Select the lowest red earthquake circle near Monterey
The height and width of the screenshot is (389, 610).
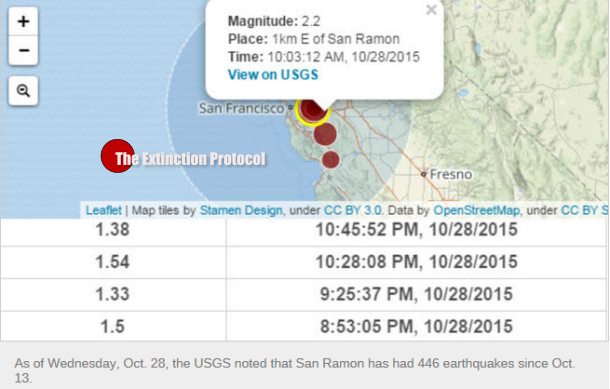pyautogui.click(x=331, y=160)
